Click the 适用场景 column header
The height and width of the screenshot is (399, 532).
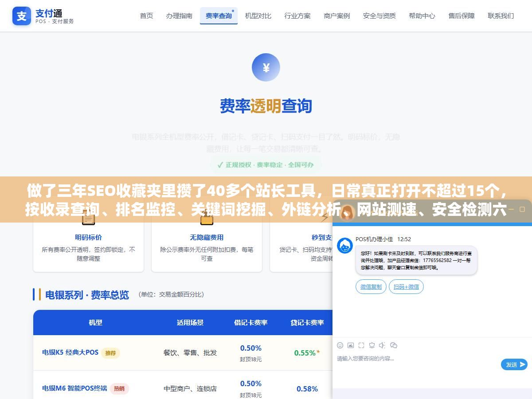190,322
